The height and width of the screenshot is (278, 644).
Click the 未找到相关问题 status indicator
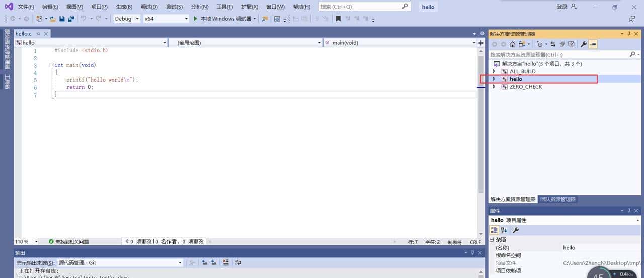pos(68,242)
